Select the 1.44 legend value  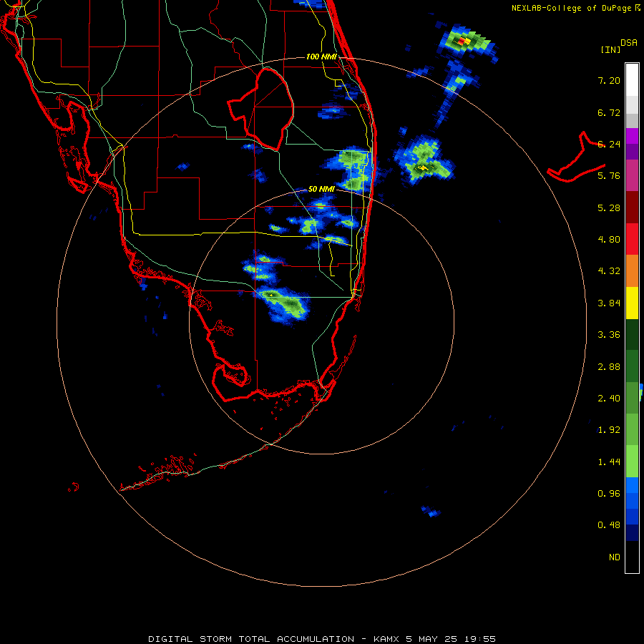[x=609, y=462]
